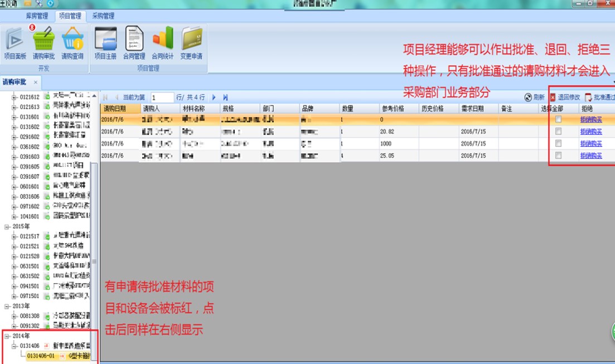This screenshot has width=615, height=364.
Task: Go to the previous record page
Action: pos(117,98)
